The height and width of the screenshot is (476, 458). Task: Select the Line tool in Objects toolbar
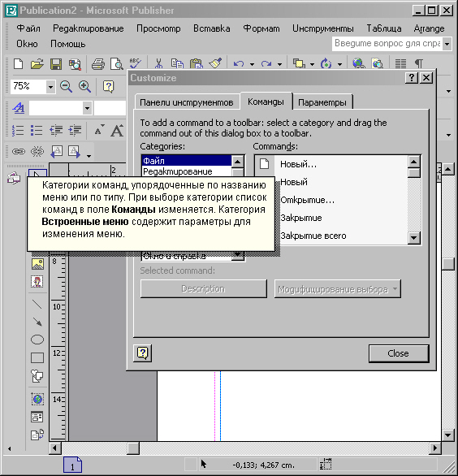click(x=37, y=304)
